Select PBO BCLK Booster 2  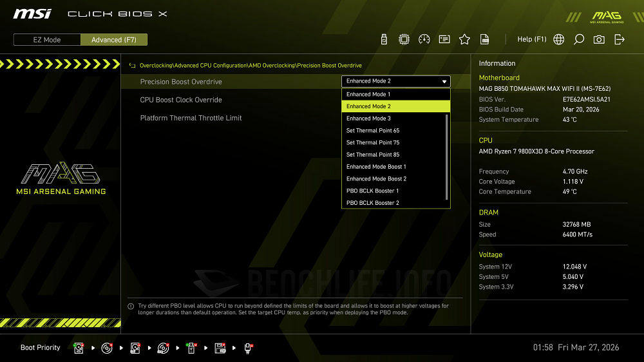(394, 202)
